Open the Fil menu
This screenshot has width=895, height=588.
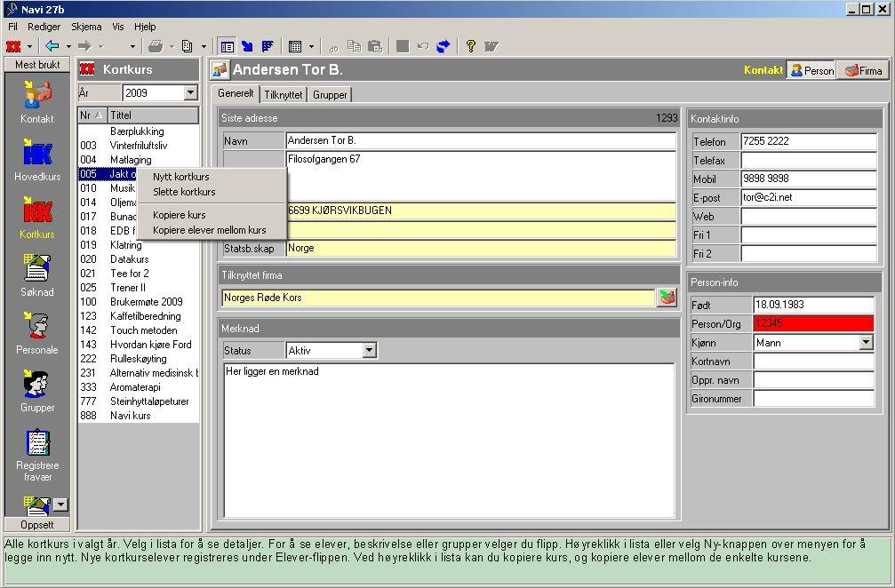pyautogui.click(x=12, y=27)
